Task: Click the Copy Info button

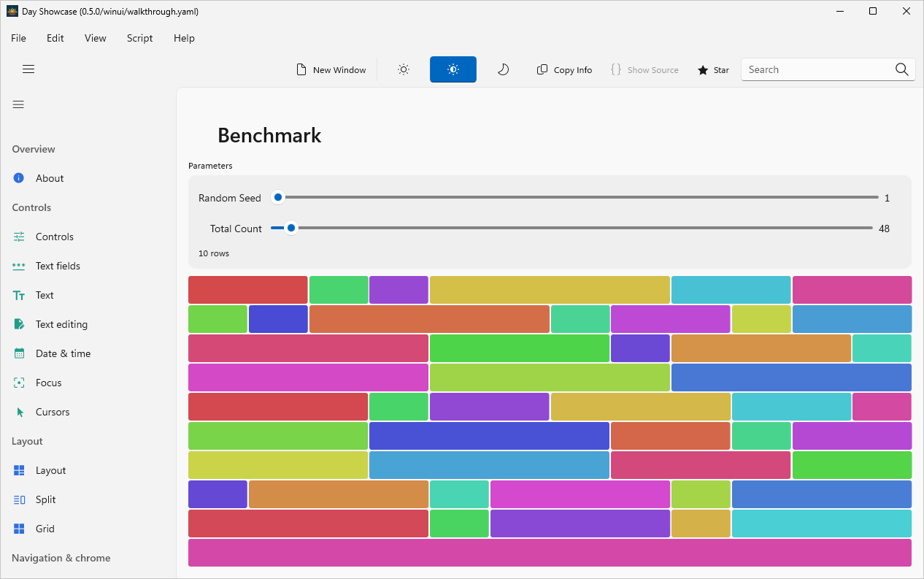Action: point(564,70)
